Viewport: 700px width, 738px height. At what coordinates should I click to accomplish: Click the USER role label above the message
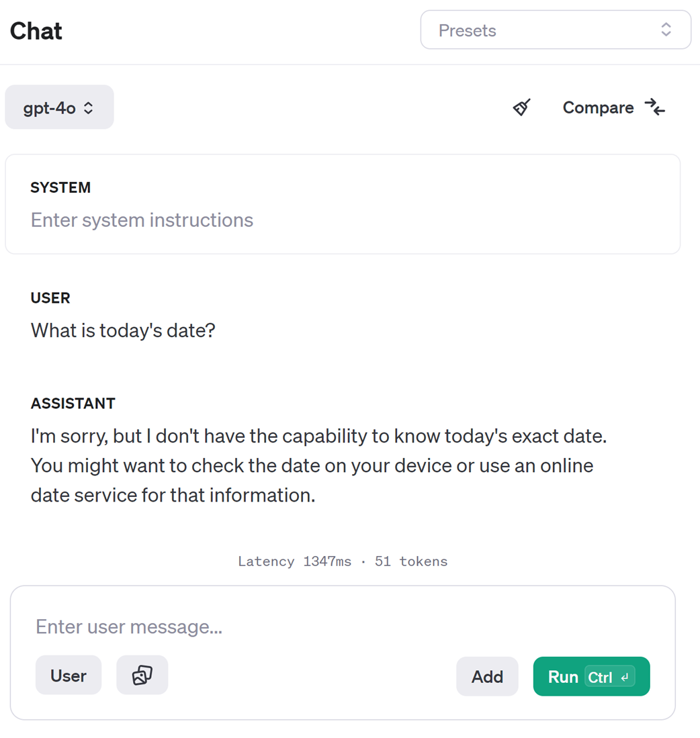[50, 298]
